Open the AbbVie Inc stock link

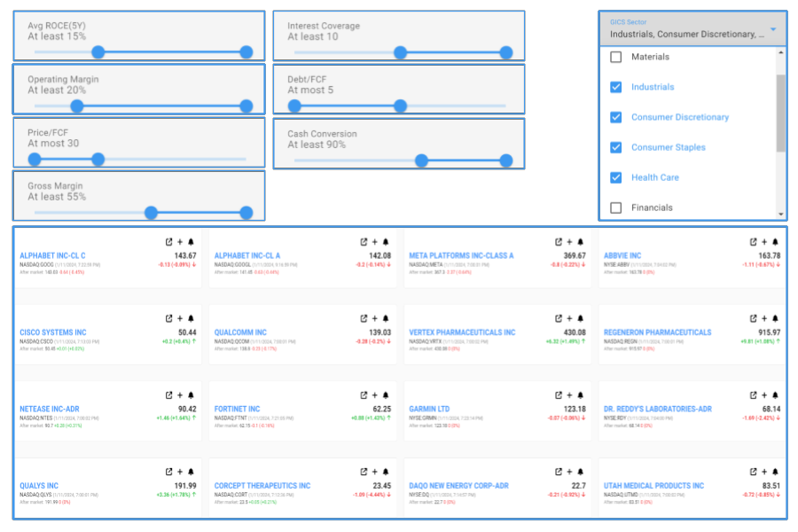click(x=622, y=255)
